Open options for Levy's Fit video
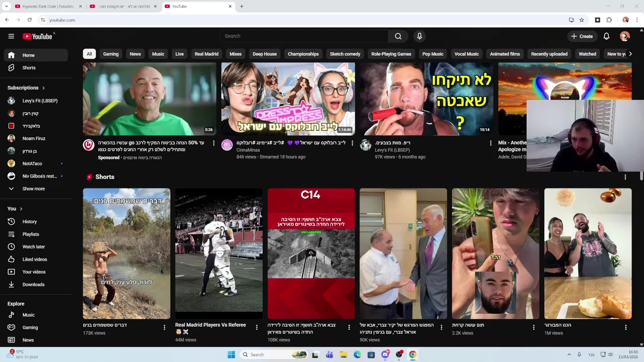644x362 pixels. click(491, 143)
